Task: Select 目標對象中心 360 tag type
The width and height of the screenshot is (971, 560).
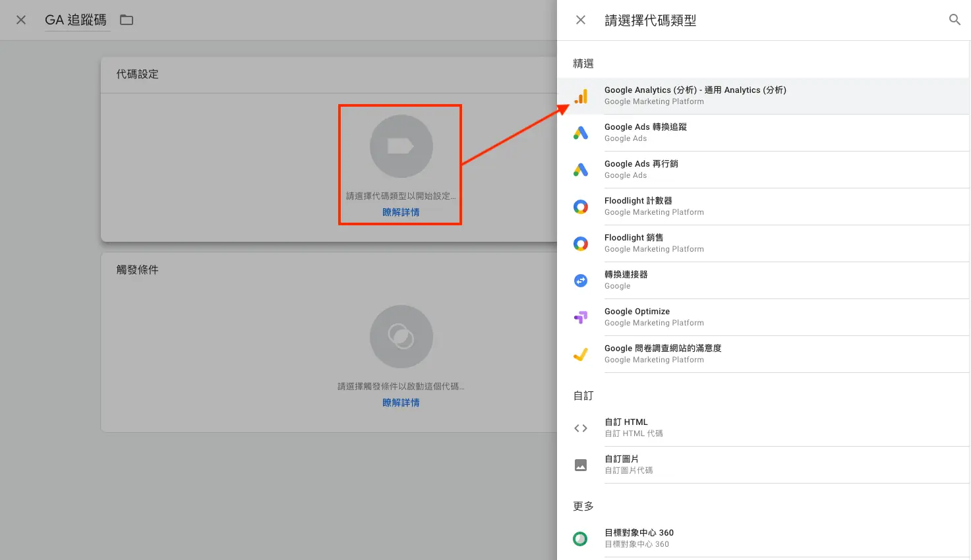Action: (763, 539)
